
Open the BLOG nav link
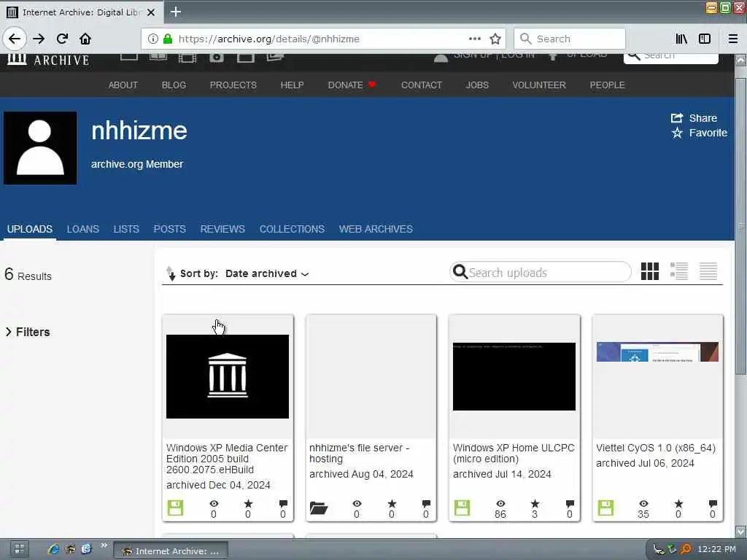click(x=174, y=85)
